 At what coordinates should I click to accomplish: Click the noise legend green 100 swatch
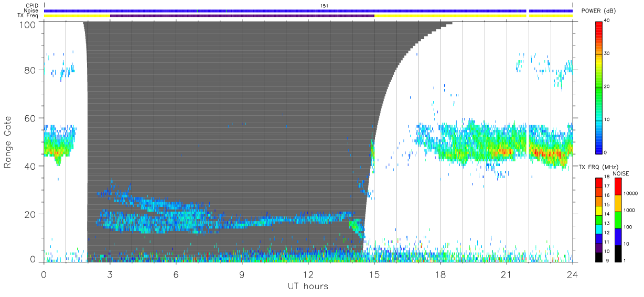click(x=618, y=219)
